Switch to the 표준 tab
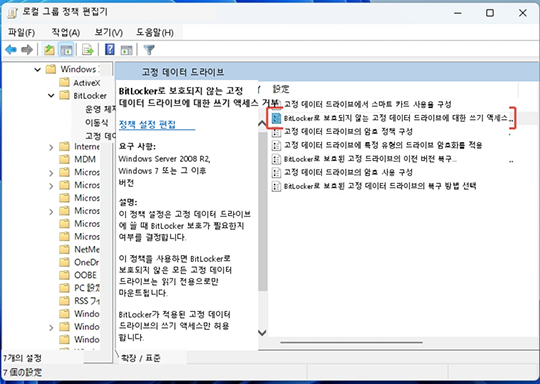The height and width of the screenshot is (384, 540). [153, 358]
